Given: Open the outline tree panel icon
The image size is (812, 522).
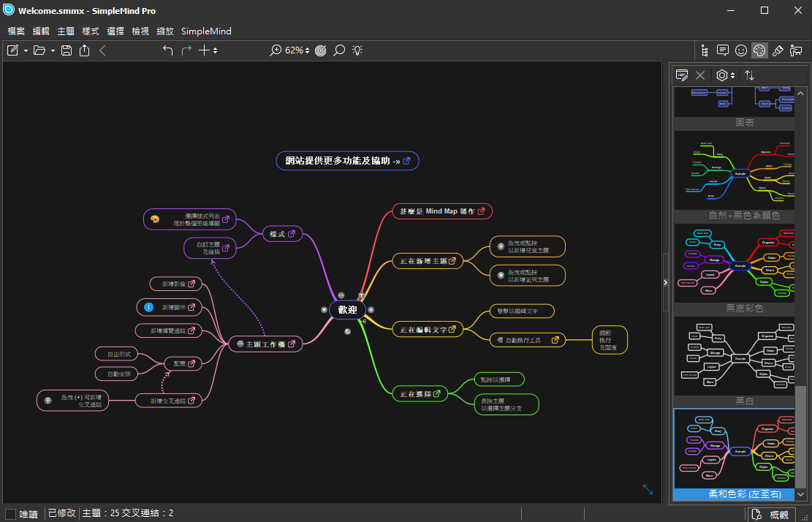Looking at the screenshot, I should (x=705, y=50).
